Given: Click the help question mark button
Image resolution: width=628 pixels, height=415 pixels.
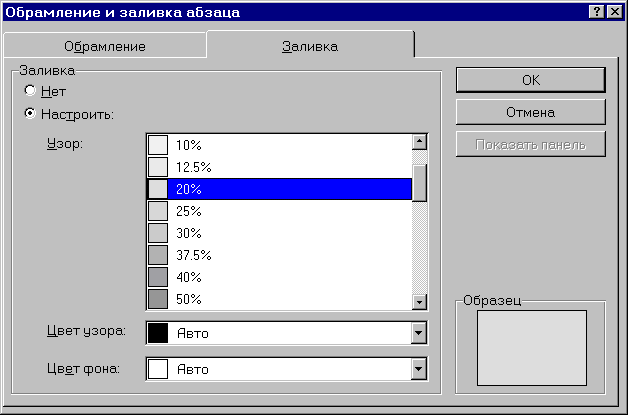Looking at the screenshot, I should [596, 12].
